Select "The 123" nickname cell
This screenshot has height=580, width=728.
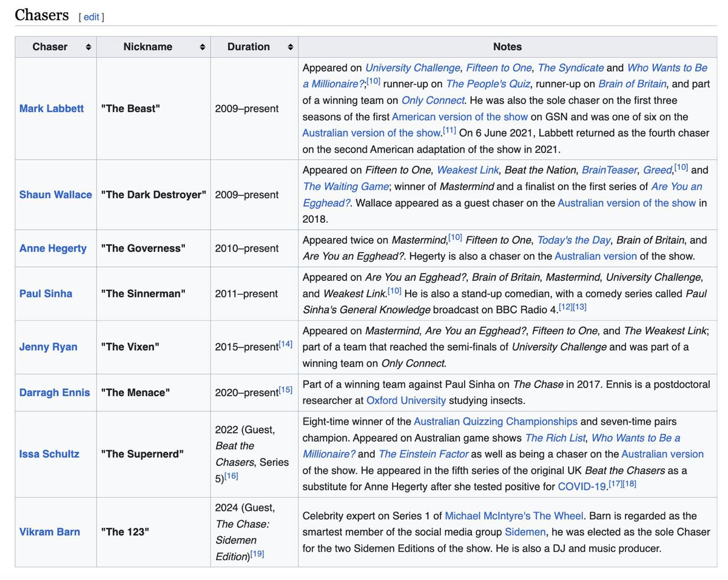click(153, 532)
